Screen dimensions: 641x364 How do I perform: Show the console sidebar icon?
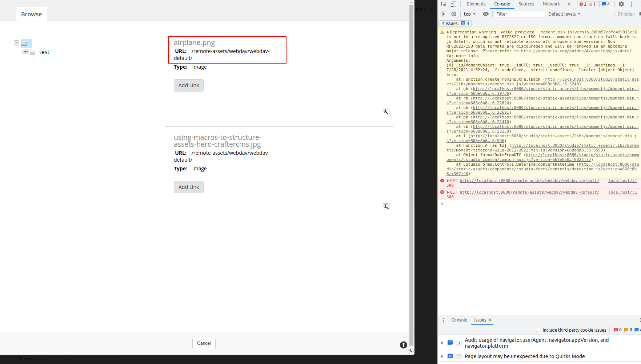[444, 14]
